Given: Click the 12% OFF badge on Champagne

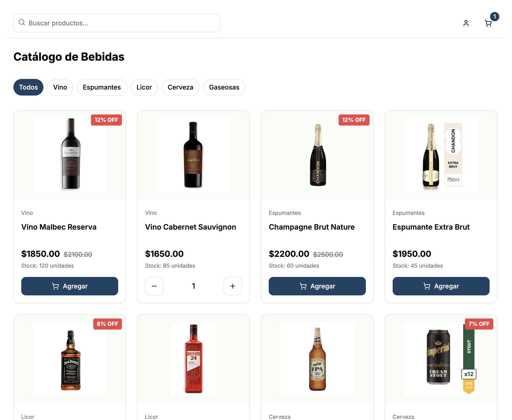Looking at the screenshot, I should tap(354, 120).
